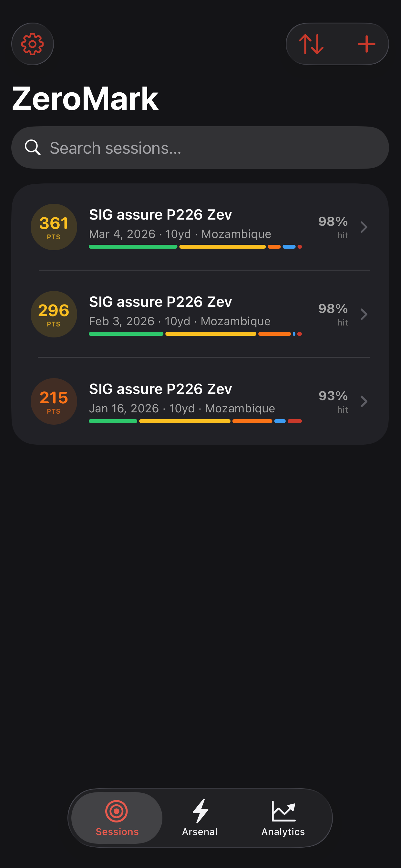Open the Analytics chart icon
The height and width of the screenshot is (868, 401).
click(283, 811)
